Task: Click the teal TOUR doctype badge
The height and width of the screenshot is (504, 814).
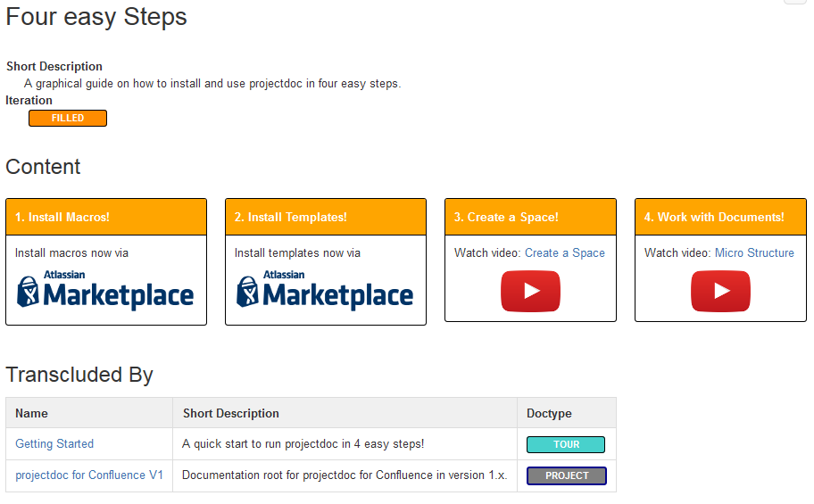Action: [x=566, y=444]
